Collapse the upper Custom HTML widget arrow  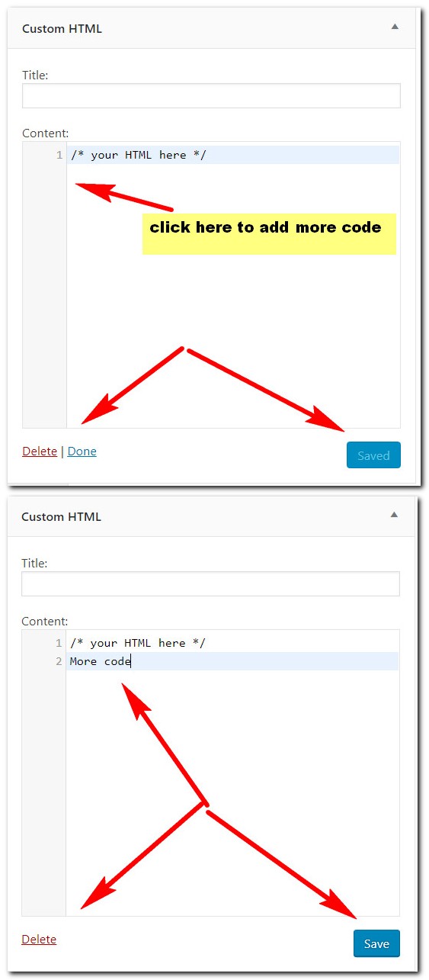point(395,27)
